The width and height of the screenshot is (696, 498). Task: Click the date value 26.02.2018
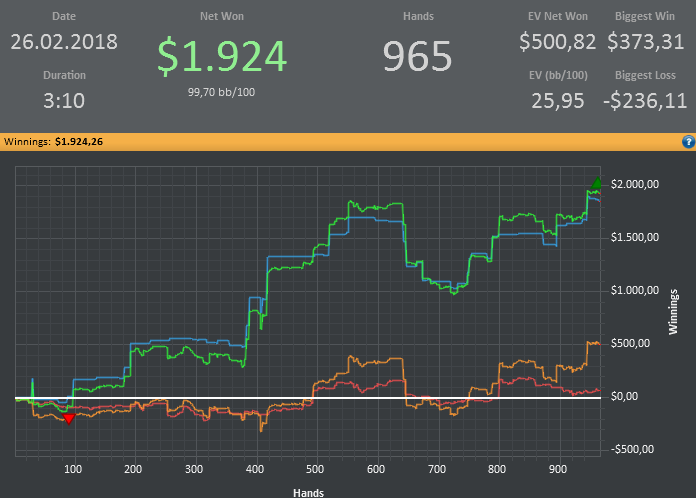coord(64,42)
